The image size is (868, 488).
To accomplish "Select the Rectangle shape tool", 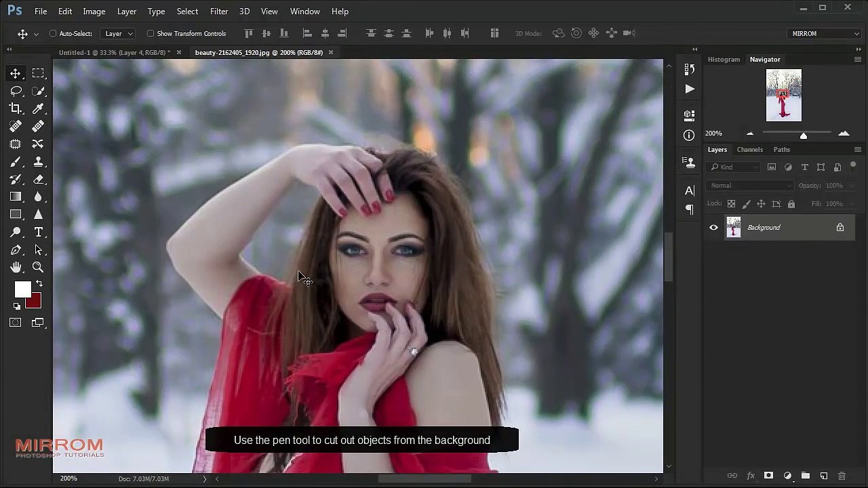I will [x=16, y=214].
